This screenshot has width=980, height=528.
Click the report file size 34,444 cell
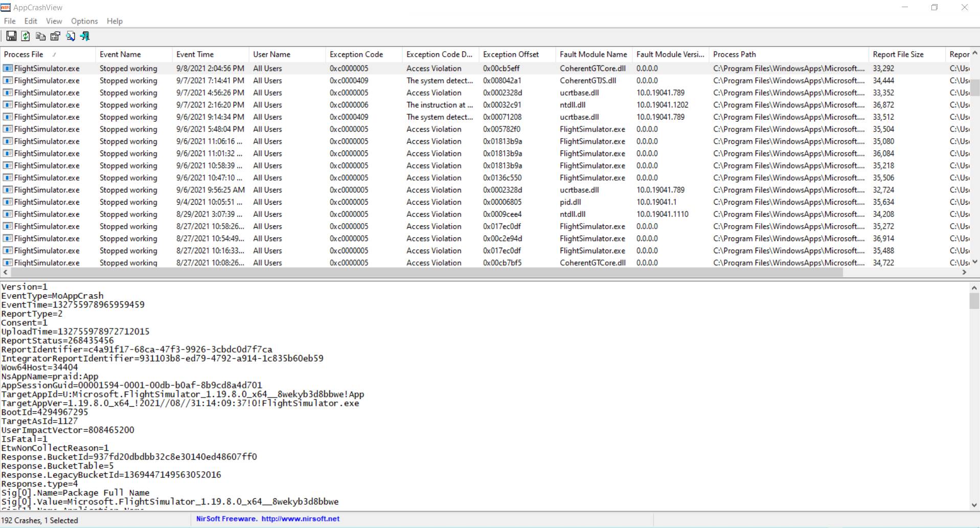tap(883, 80)
